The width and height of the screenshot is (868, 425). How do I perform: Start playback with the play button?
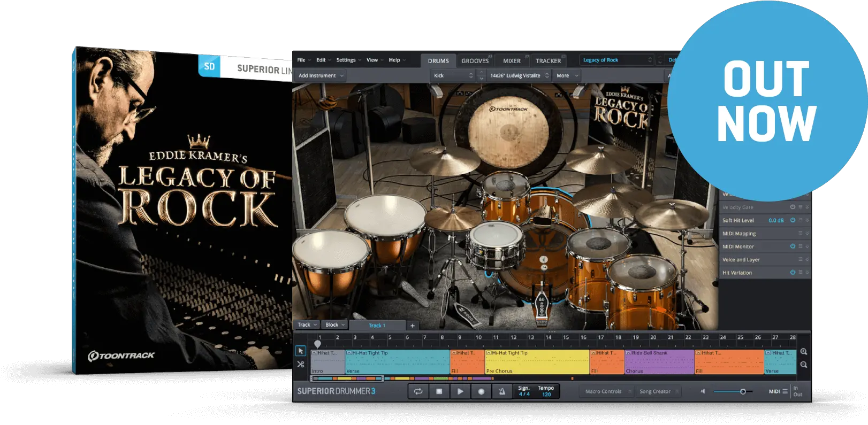pyautogui.click(x=460, y=391)
